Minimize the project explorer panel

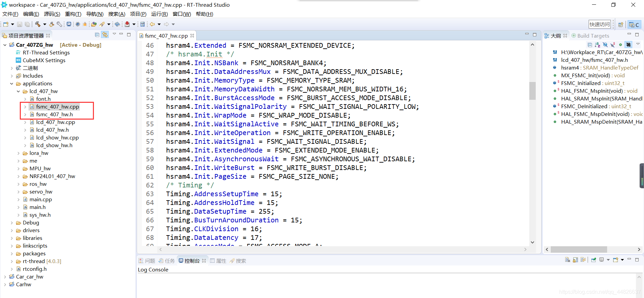coord(121,34)
